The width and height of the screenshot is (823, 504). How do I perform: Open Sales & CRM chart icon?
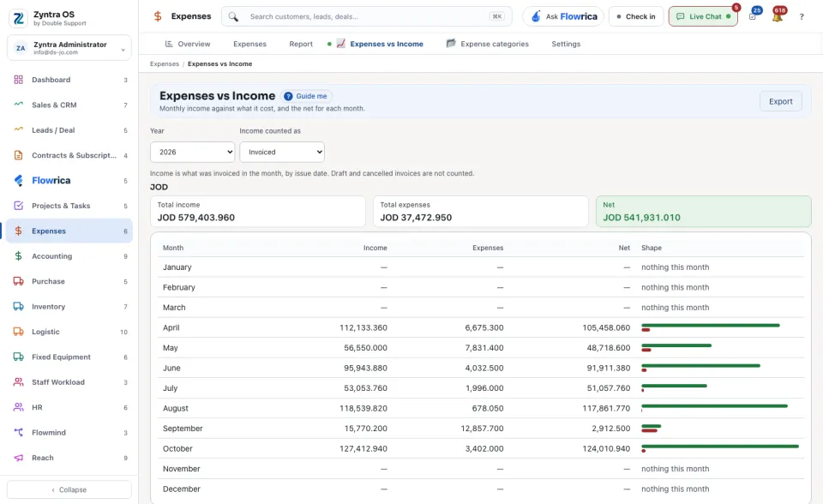tap(18, 104)
